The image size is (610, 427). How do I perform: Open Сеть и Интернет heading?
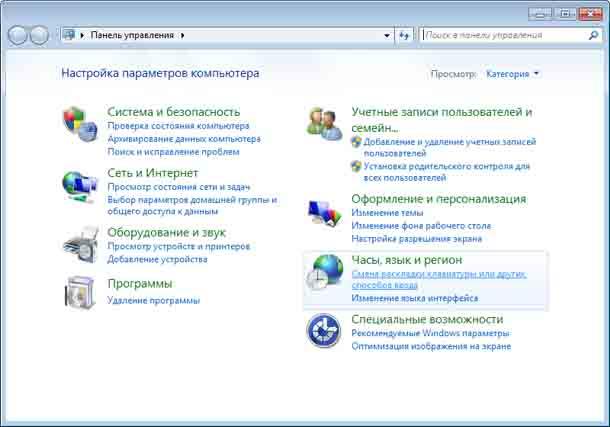pyautogui.click(x=153, y=173)
